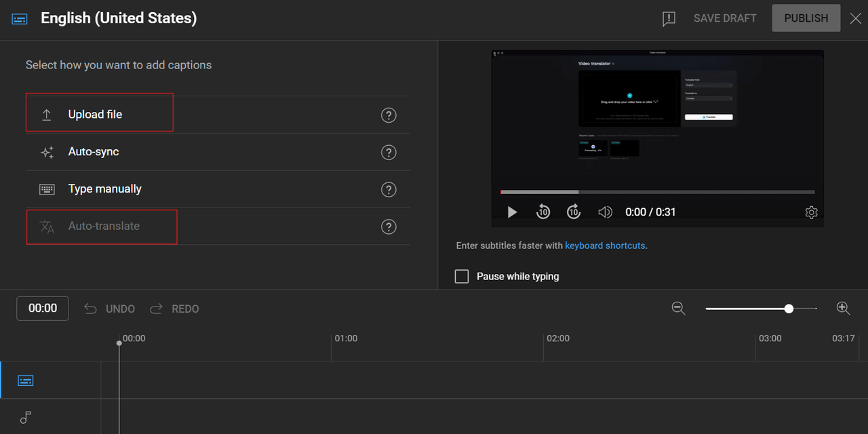Viewport: 868px width, 434px height.
Task: Open help for Auto-sync
Action: point(389,153)
